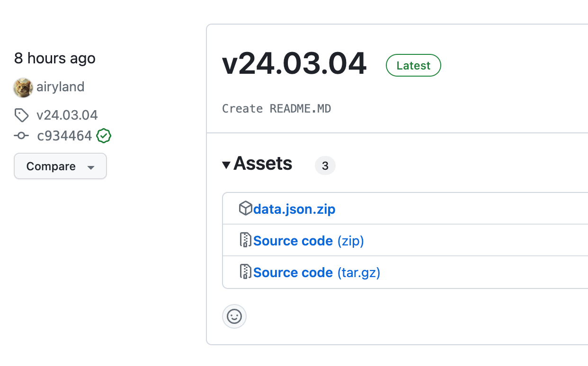Click the Assets heading text
The image size is (588, 366).
[x=263, y=164]
